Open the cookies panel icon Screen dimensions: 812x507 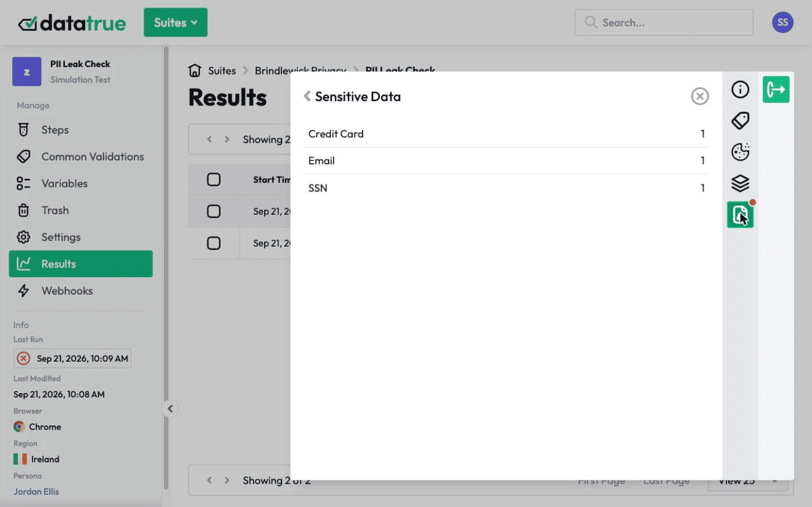pyautogui.click(x=740, y=152)
